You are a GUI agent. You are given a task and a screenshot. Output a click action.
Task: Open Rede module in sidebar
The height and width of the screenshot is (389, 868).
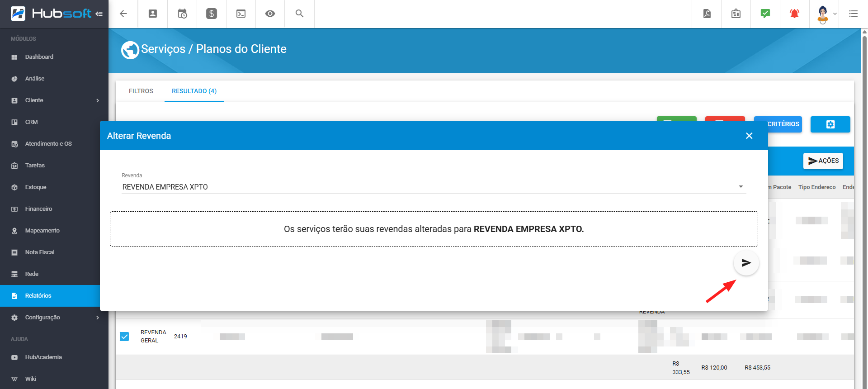point(50,274)
